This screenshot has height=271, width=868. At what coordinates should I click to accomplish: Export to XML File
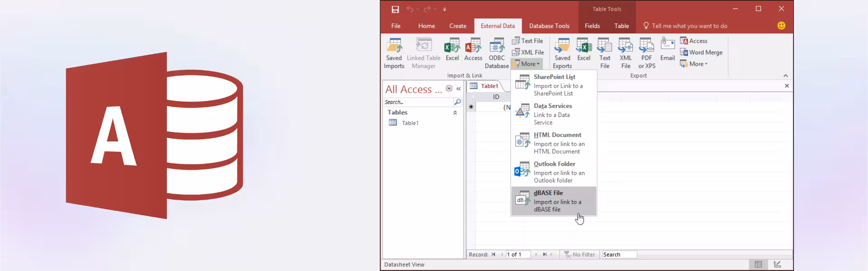626,53
